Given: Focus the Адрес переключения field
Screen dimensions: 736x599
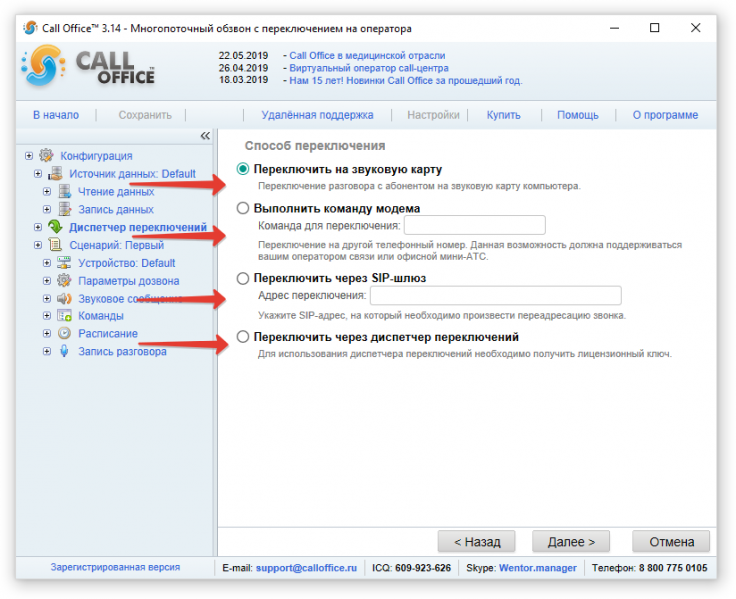Looking at the screenshot, I should [x=496, y=295].
